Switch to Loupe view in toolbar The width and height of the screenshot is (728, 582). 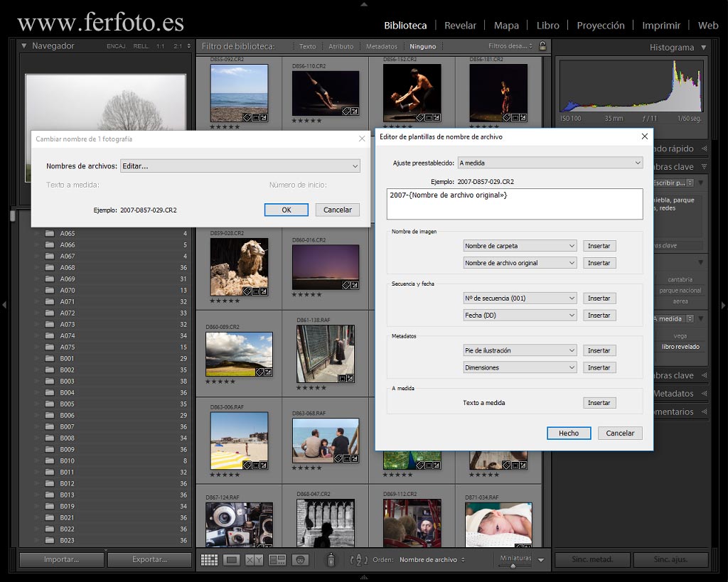231,560
